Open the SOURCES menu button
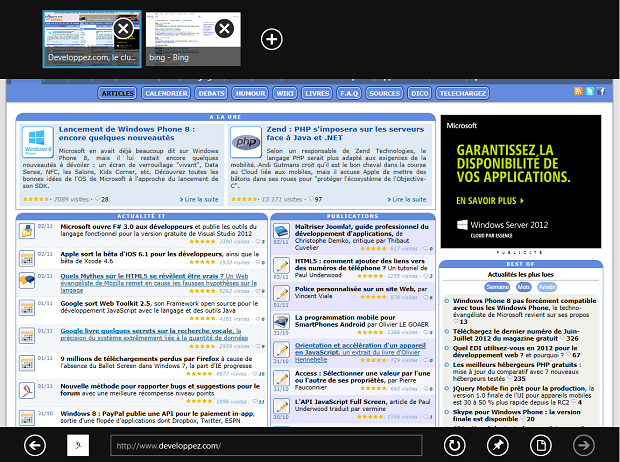The height and width of the screenshot is (462, 620). click(384, 93)
